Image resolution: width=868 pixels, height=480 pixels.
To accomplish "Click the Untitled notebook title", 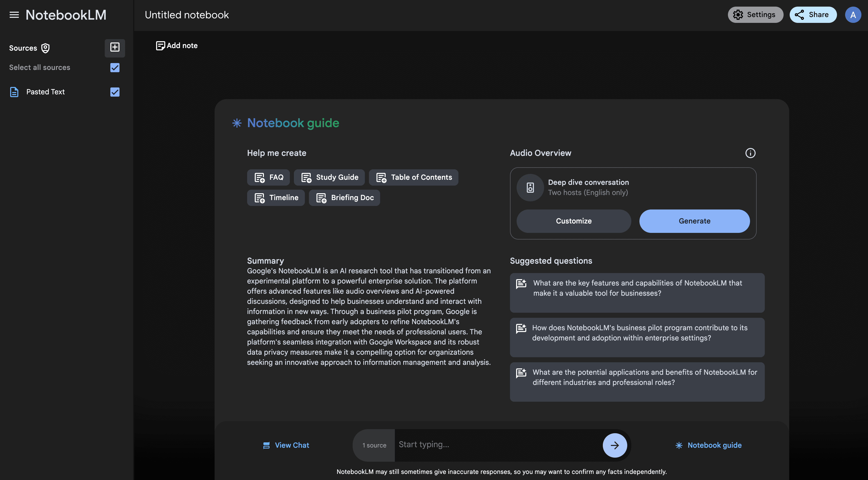I will pos(187,15).
